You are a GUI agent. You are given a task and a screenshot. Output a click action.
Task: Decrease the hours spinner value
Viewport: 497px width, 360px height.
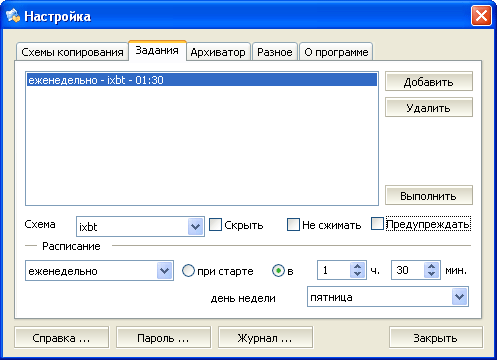coord(358,274)
